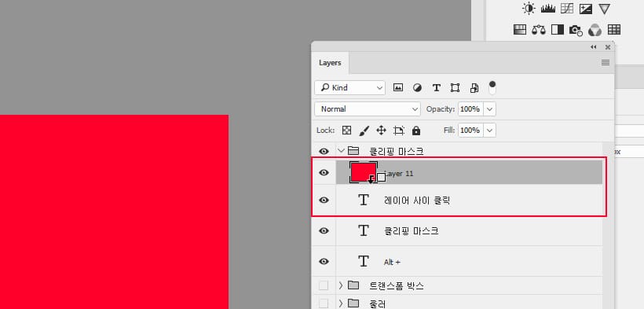Click the T icon of 레이어 사이 클릭

(364, 200)
